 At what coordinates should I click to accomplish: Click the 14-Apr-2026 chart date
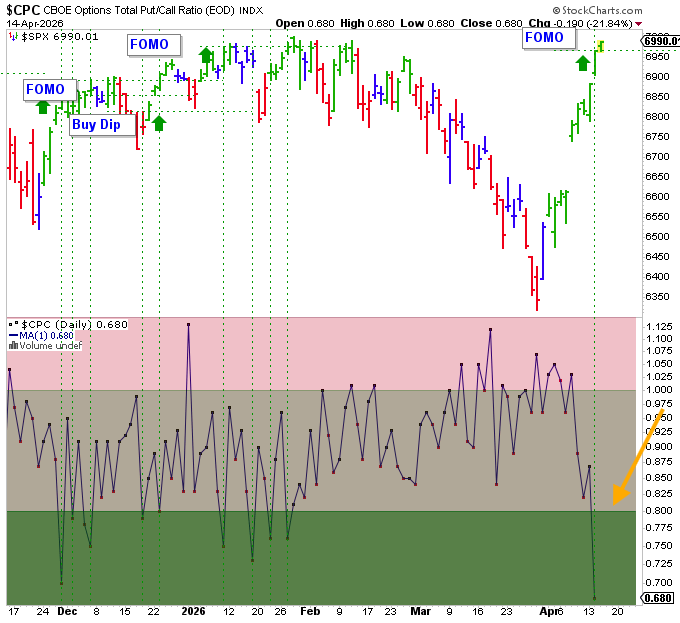click(35, 23)
